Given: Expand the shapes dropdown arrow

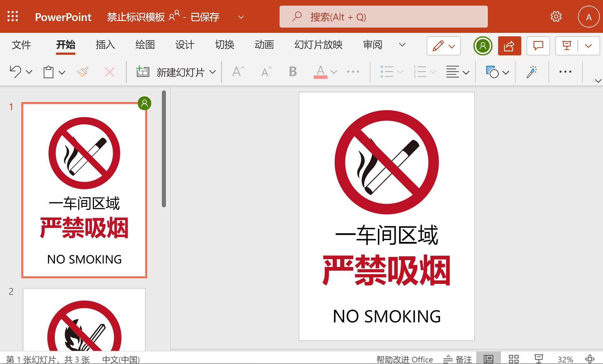Looking at the screenshot, I should click(x=506, y=73).
